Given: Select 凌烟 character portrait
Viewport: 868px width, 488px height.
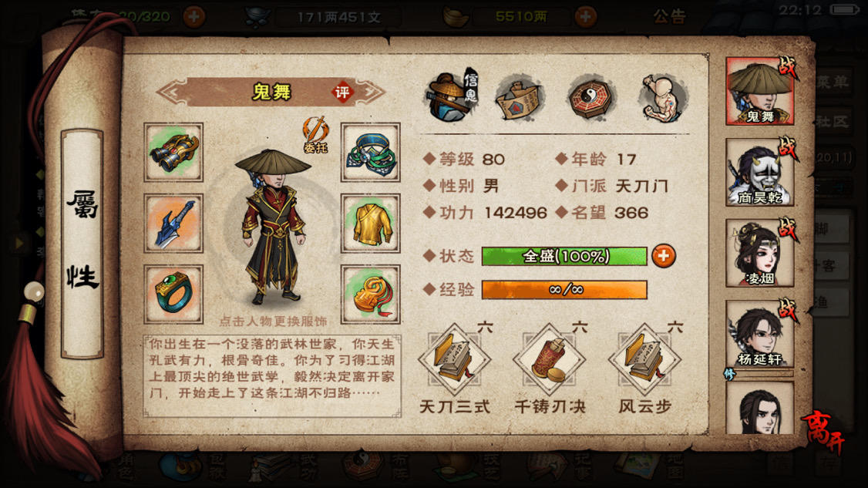Looking at the screenshot, I should [x=759, y=253].
